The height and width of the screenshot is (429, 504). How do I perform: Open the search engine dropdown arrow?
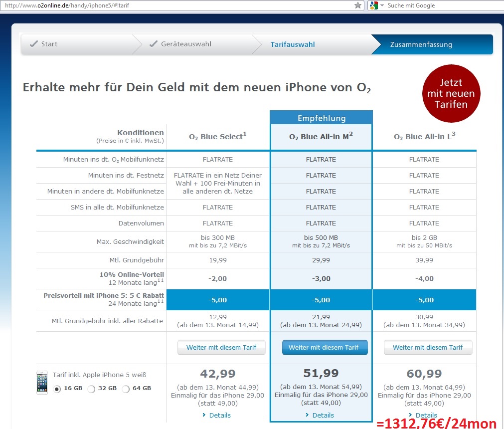382,5
